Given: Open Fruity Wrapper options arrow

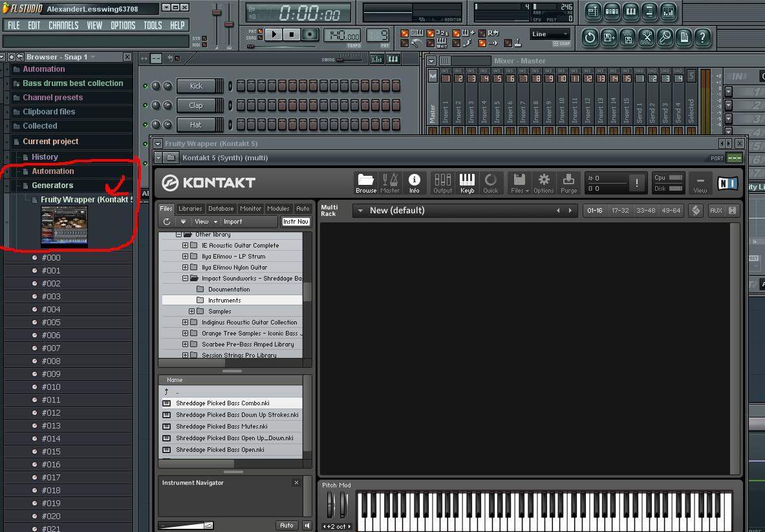Looking at the screenshot, I should coord(158,144).
